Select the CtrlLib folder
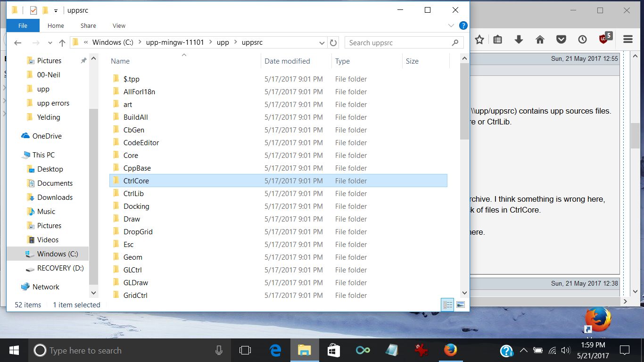This screenshot has height=362, width=644. coord(133,194)
